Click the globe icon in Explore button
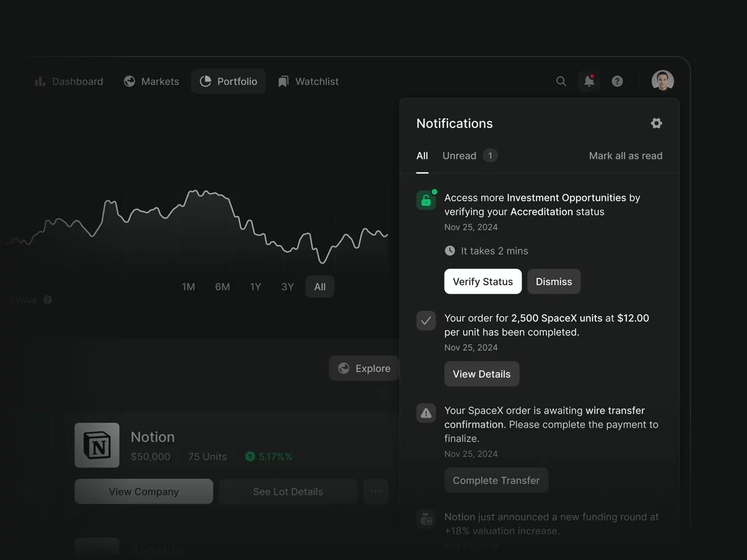The image size is (747, 560). pos(344,368)
